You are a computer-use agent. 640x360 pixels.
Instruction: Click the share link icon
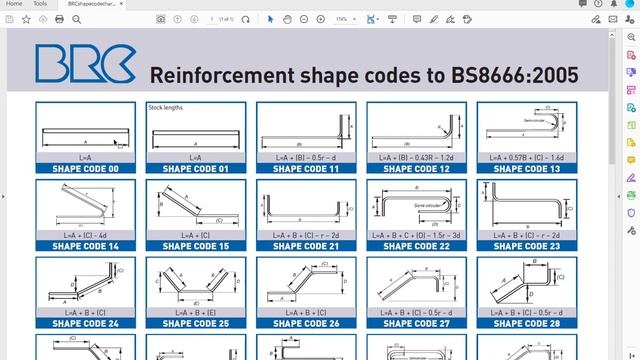596,19
